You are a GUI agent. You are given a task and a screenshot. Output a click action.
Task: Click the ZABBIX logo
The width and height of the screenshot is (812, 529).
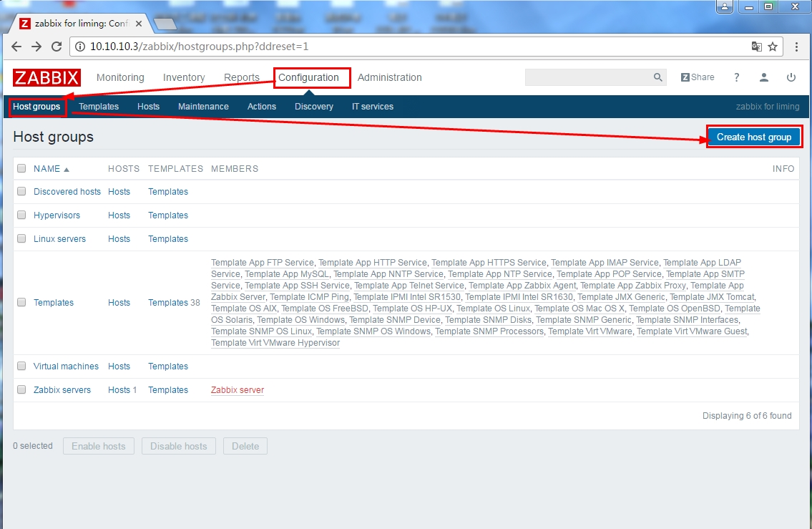(47, 78)
